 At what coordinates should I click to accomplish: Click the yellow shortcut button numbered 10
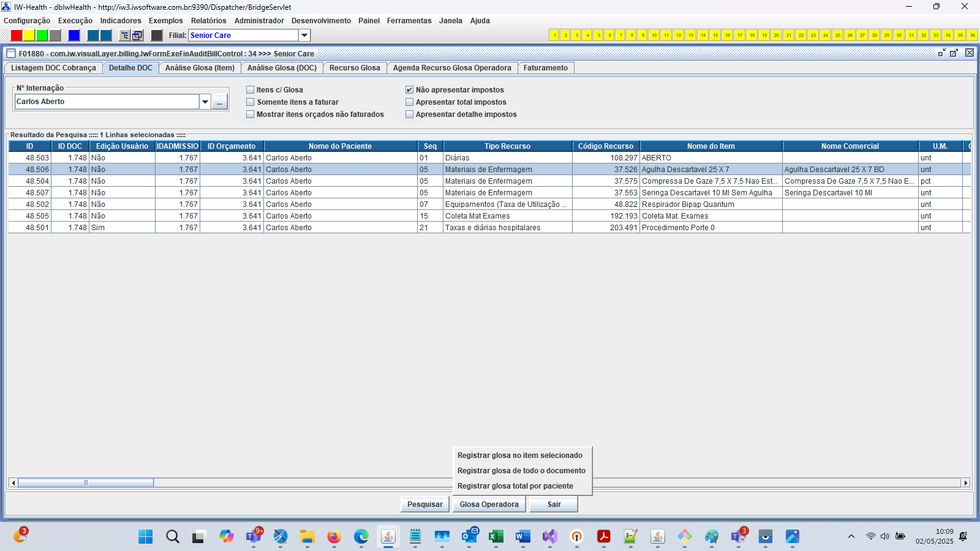(x=654, y=36)
